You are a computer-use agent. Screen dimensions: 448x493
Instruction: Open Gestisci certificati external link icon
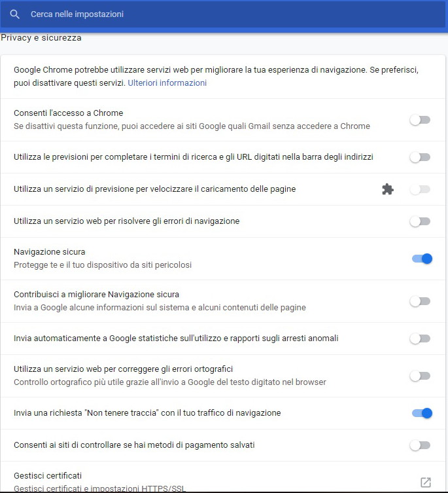click(426, 483)
